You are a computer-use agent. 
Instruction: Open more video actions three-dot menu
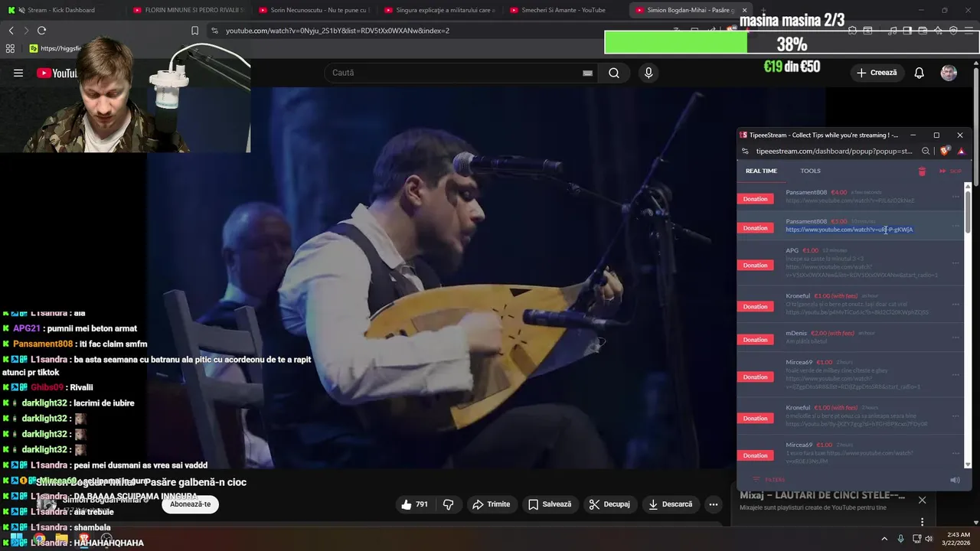pos(713,504)
